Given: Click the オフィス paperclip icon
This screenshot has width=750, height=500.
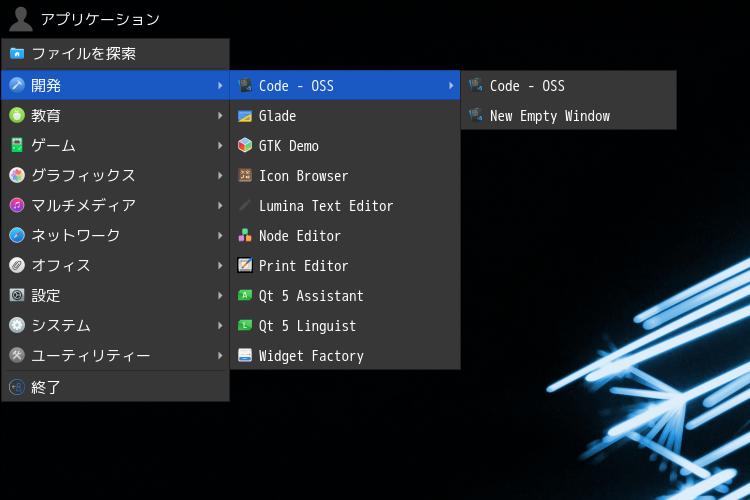Looking at the screenshot, I should pos(17,265).
